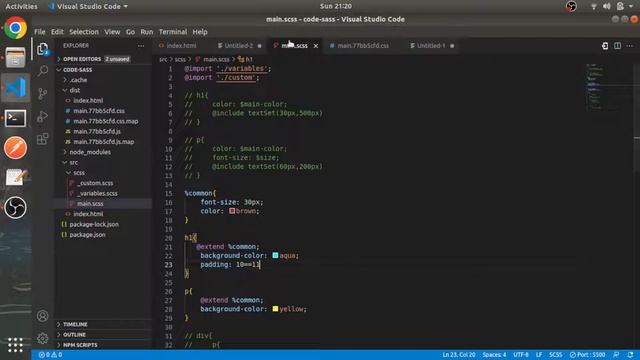Viewport: 640px width, 360px height.
Task: Open the Activities overview
Action: pyautogui.click(x=21, y=6)
